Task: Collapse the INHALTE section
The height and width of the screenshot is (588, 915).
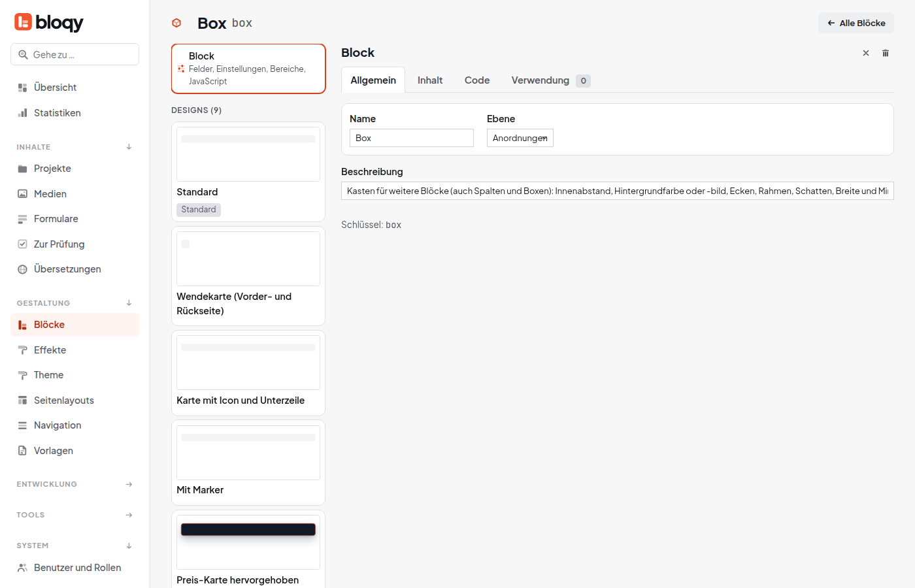Action: 129,147
